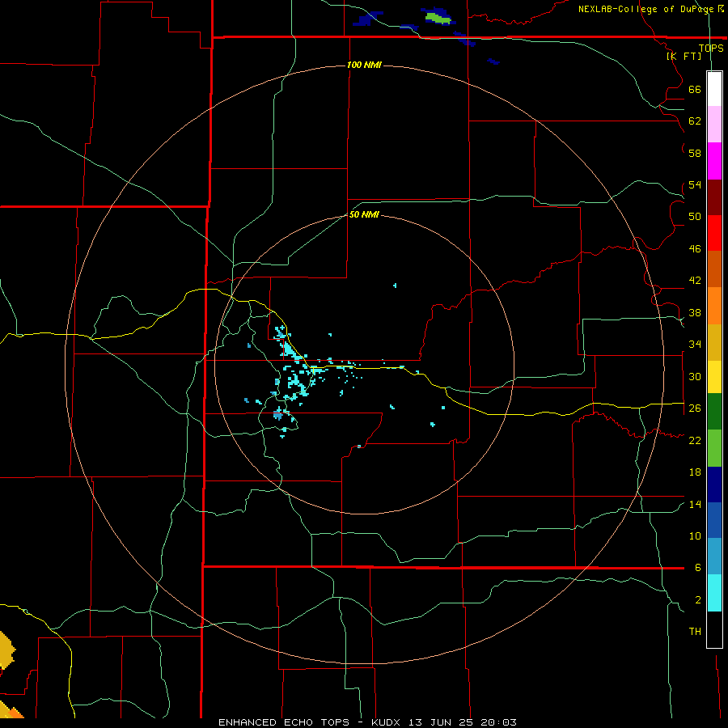Screen dimensions: 728x728
Task: Click the legend value "42"
Action: click(x=695, y=281)
